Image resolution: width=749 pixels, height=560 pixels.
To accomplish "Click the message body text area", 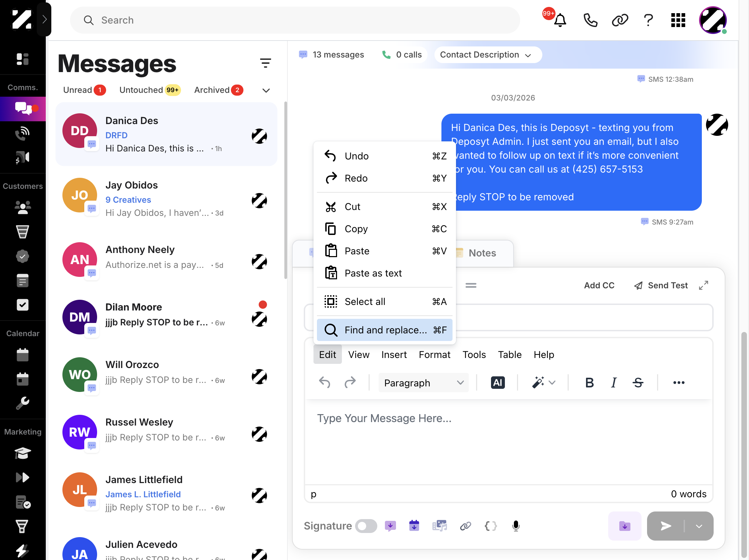I will (509, 442).
